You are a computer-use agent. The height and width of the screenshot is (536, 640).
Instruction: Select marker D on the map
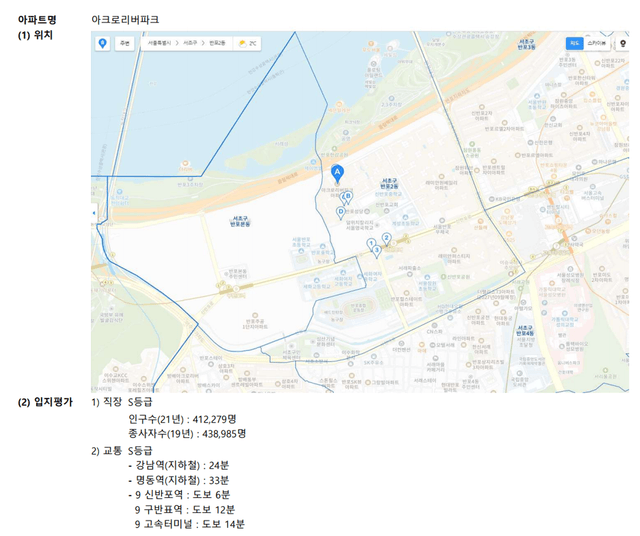pyautogui.click(x=341, y=213)
